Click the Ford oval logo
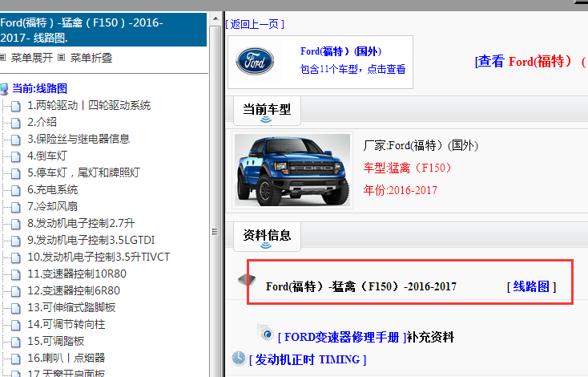 click(255, 61)
